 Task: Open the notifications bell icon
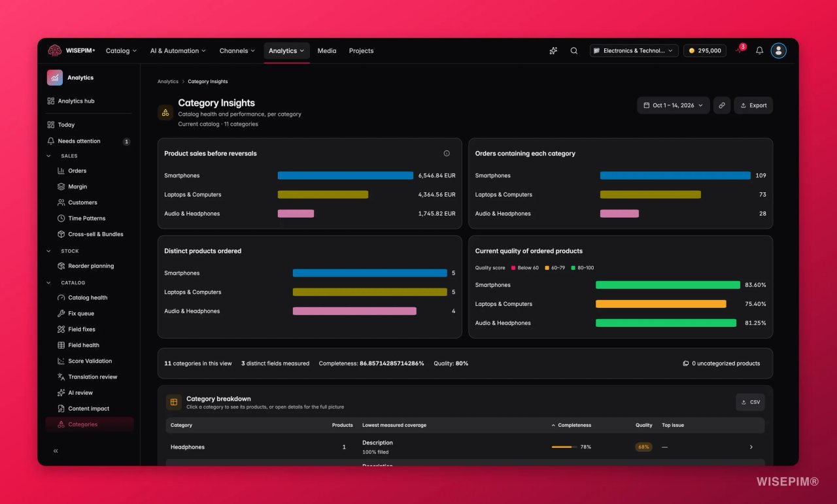[759, 50]
